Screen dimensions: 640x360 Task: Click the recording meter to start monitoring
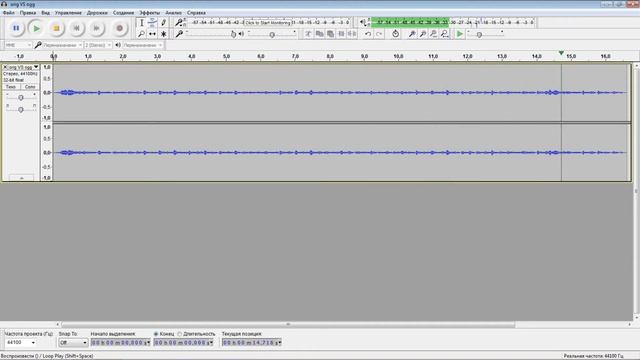[268, 22]
